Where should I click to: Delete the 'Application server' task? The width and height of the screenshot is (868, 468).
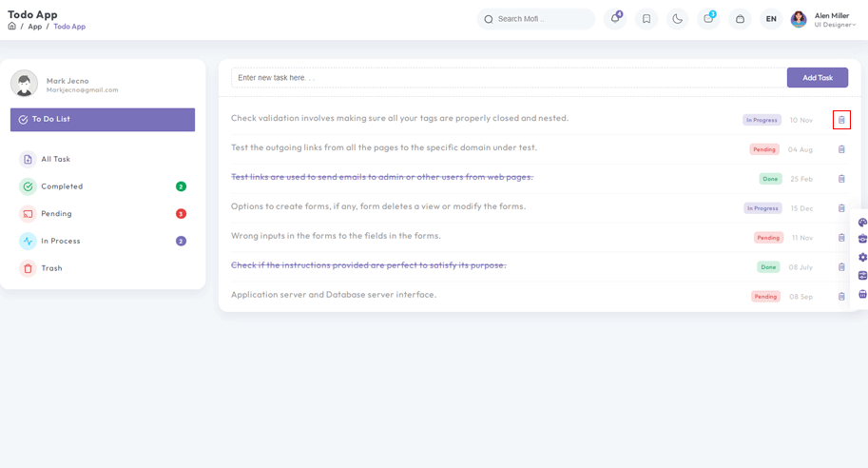841,297
